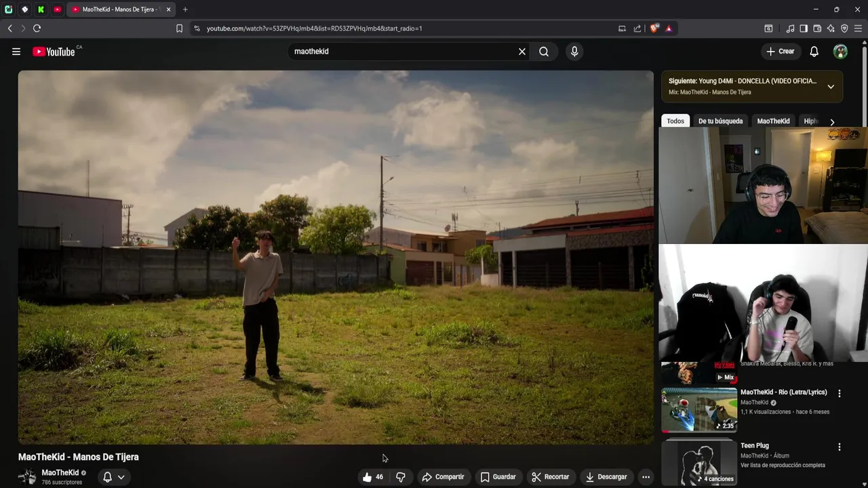Show more filter chips with right arrow
The image size is (868, 488).
pos(832,122)
